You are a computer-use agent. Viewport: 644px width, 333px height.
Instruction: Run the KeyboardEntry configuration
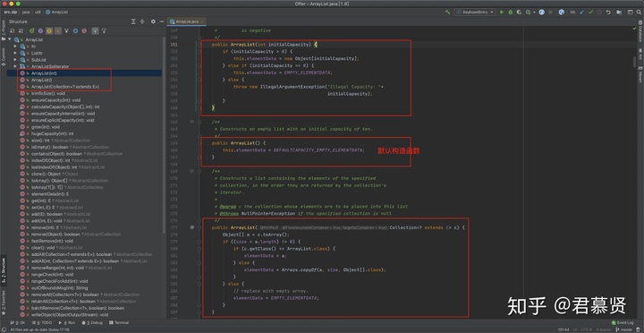click(502, 13)
